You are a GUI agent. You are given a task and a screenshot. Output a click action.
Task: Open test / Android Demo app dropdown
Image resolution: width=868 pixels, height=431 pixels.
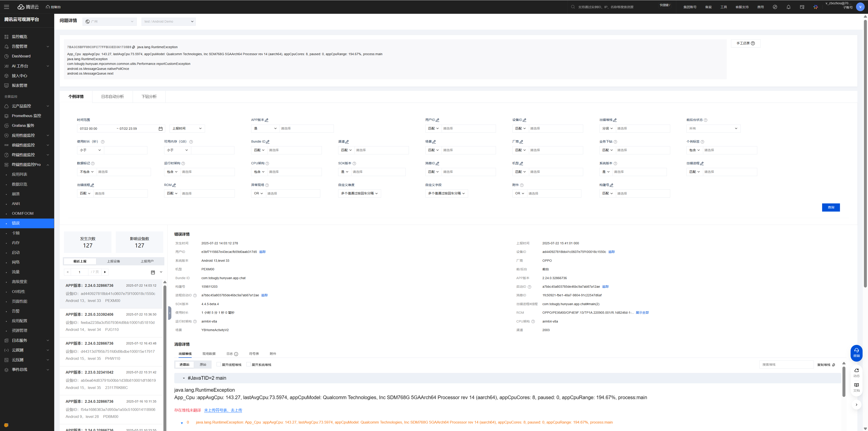pos(168,21)
